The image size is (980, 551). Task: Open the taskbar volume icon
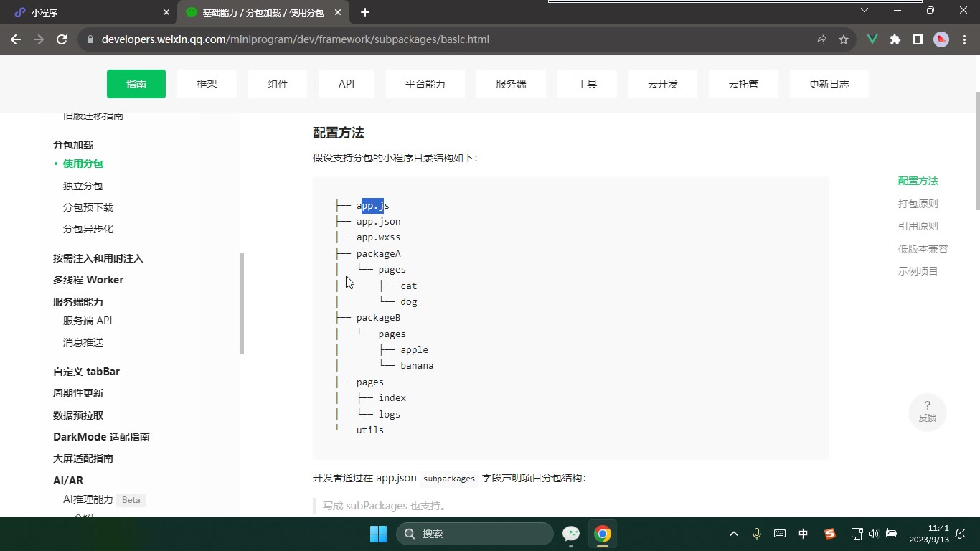tap(873, 534)
